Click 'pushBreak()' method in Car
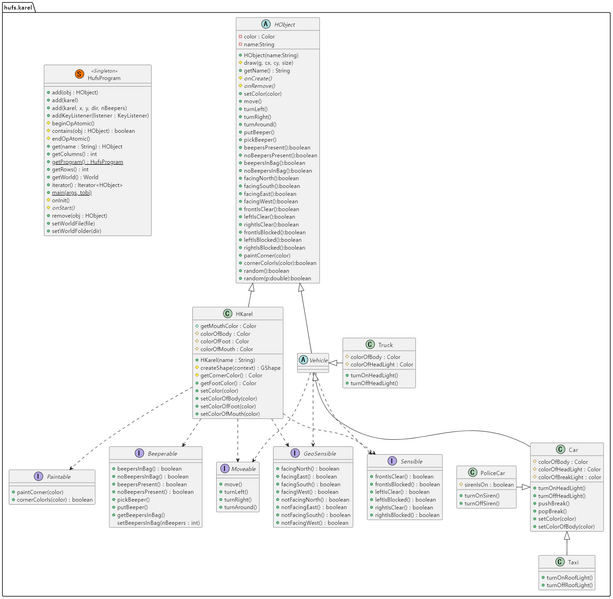This screenshot has height=599, width=613. coord(554,503)
